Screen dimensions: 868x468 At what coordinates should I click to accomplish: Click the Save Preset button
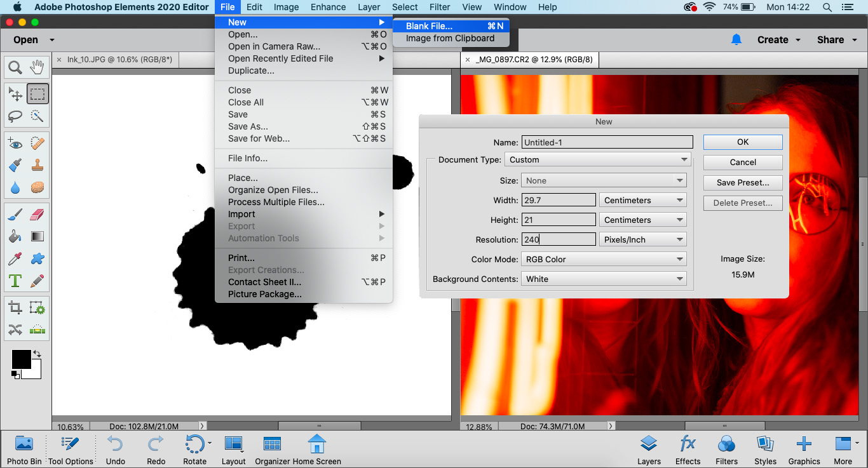743,182
